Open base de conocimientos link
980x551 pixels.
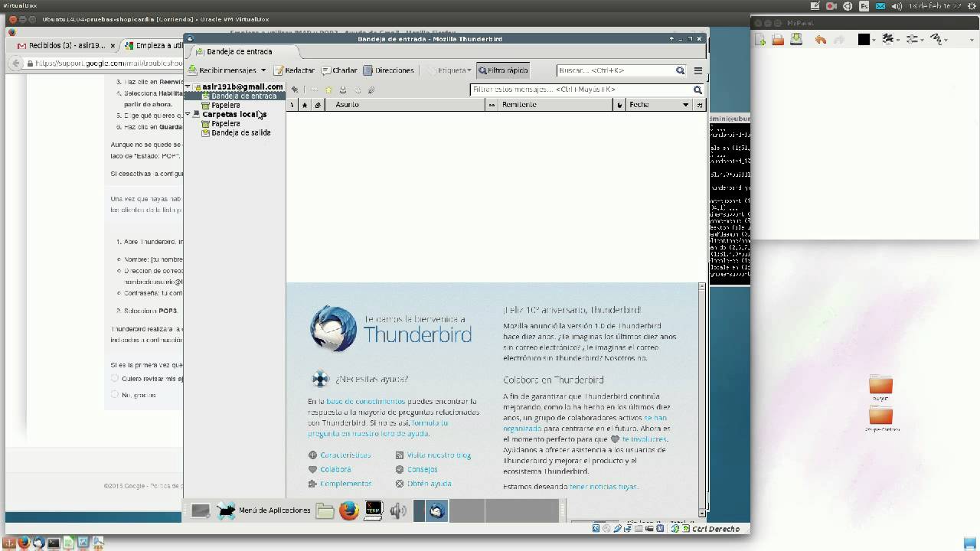pos(365,401)
